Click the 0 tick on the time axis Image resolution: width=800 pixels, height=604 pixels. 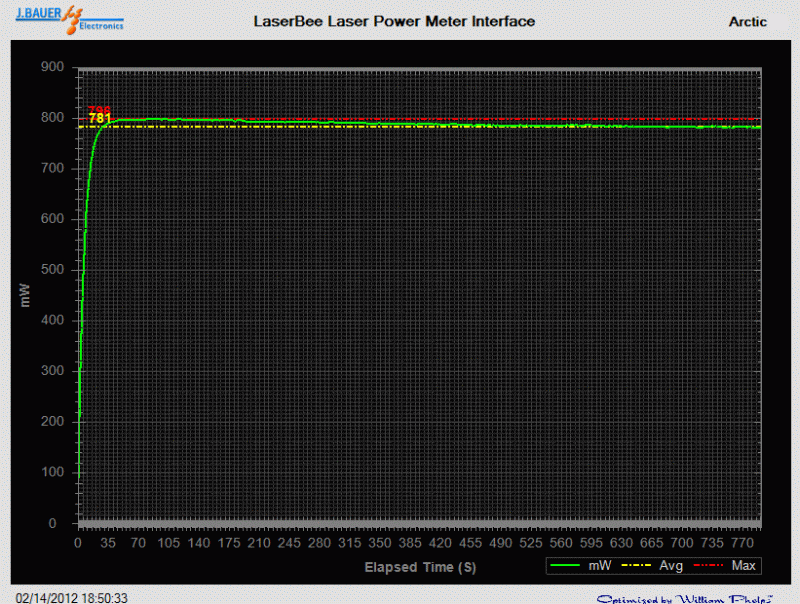[x=78, y=543]
